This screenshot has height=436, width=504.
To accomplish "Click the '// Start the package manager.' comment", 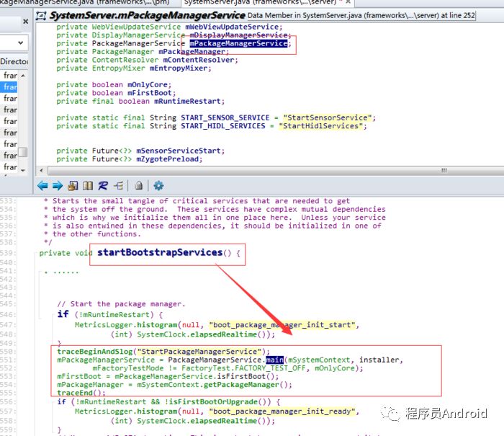I will 121,304.
